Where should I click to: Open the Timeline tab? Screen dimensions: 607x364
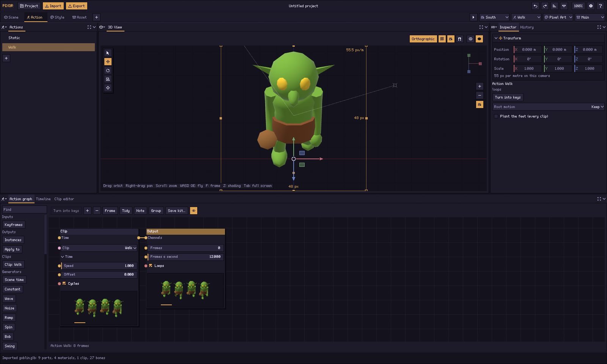click(x=43, y=199)
